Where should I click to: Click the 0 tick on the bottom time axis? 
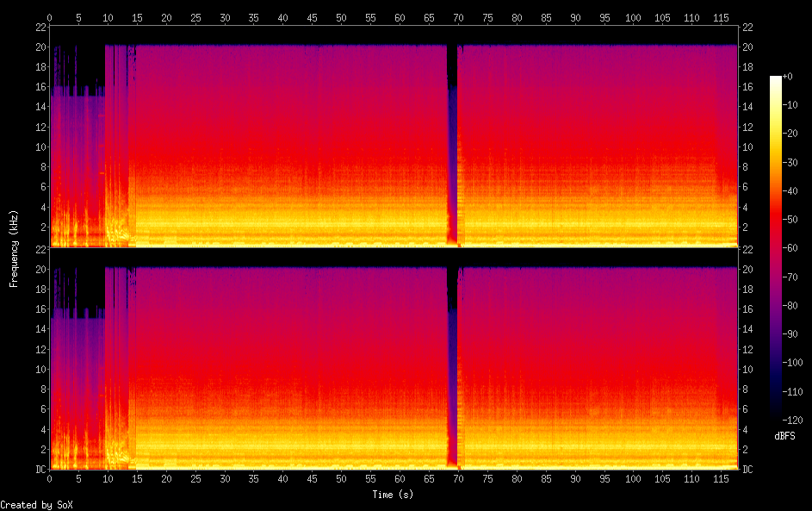point(50,478)
